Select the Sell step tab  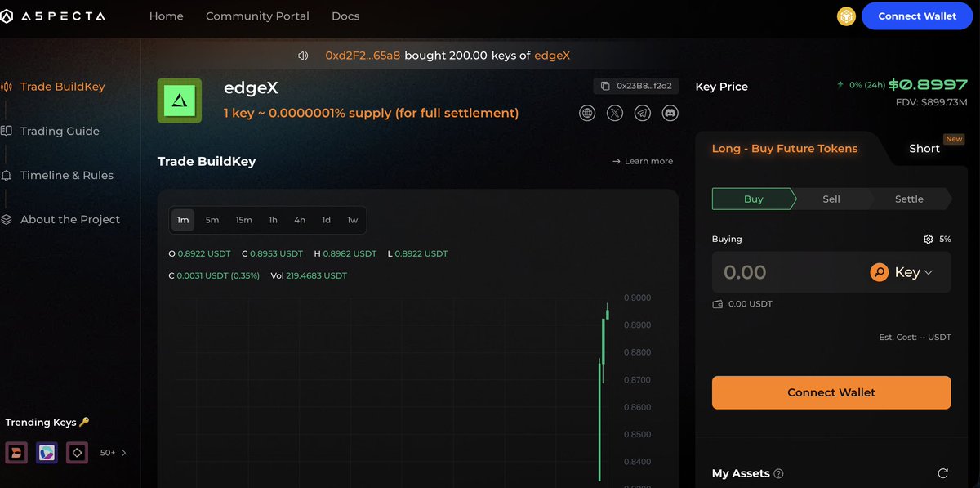pyautogui.click(x=831, y=199)
